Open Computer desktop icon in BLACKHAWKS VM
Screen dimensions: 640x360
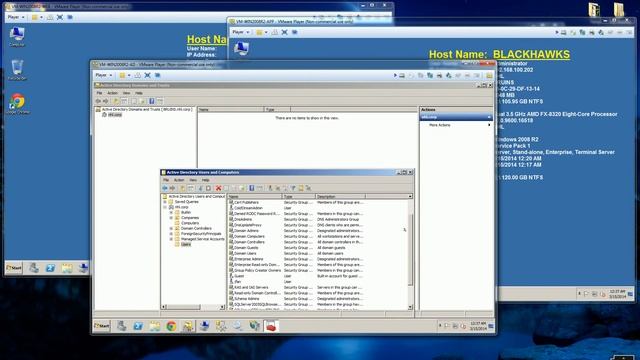pos(241,49)
